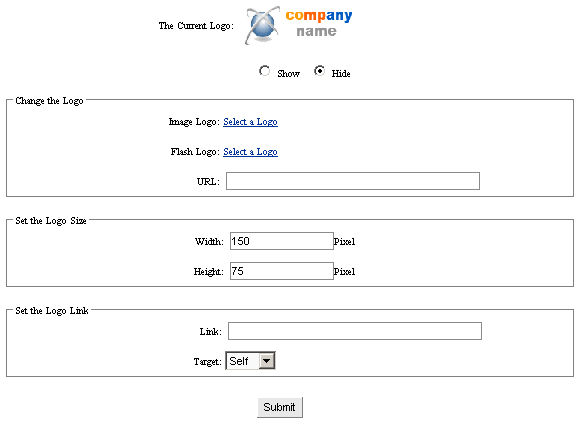Select the Show radio button
Image resolution: width=579 pixels, height=432 pixels.
coord(264,71)
